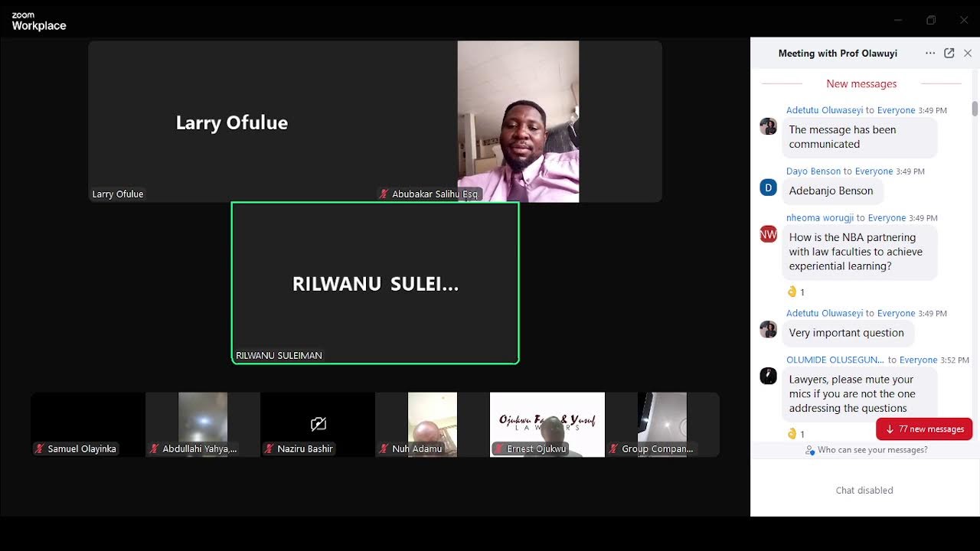Click the disabled chat input field

864,490
